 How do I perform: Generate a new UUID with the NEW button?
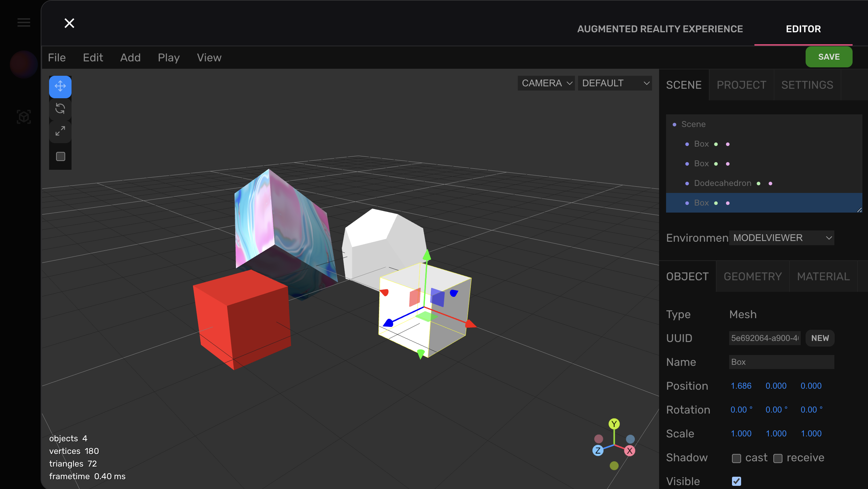(820, 338)
